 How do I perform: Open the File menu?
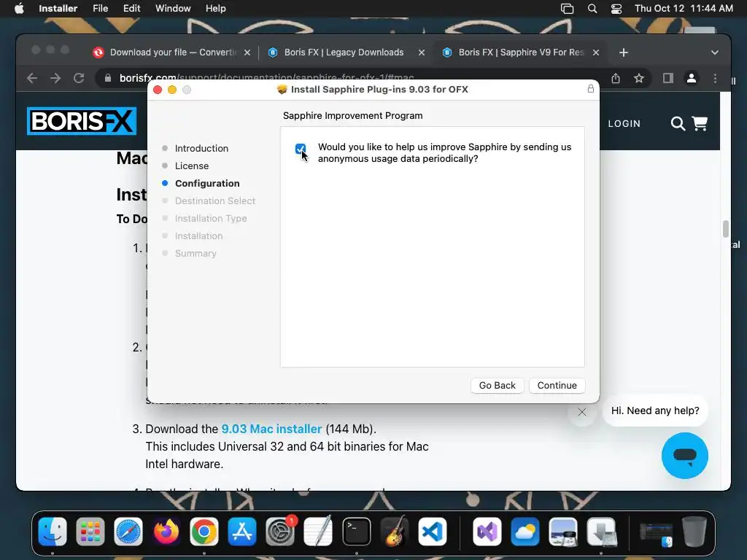pyautogui.click(x=100, y=9)
